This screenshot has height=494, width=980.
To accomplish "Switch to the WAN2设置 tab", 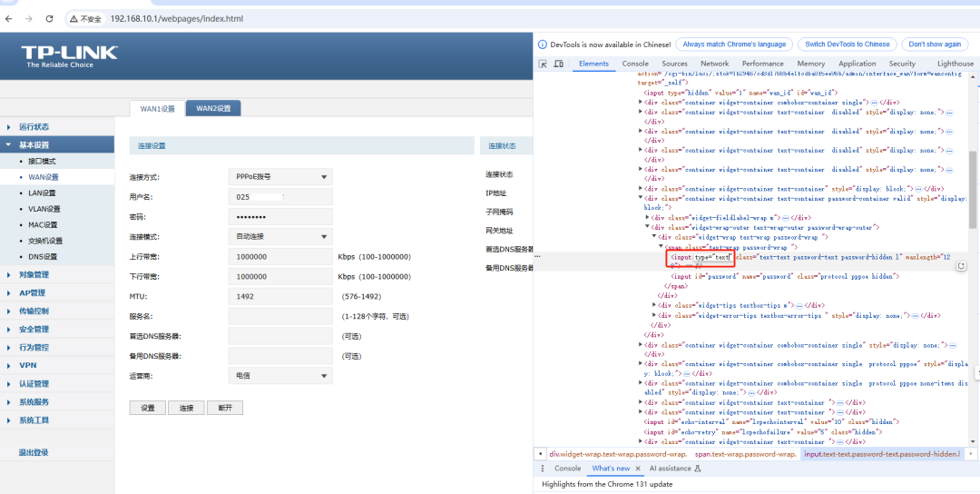I will coord(213,109).
